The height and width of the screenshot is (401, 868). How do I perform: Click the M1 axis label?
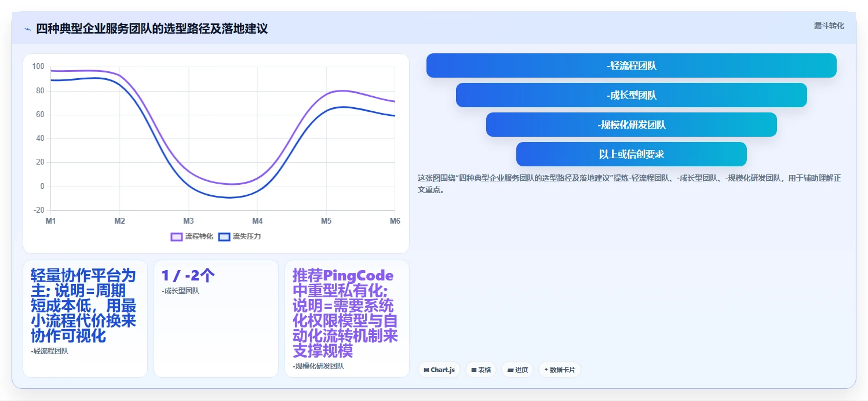(x=51, y=221)
